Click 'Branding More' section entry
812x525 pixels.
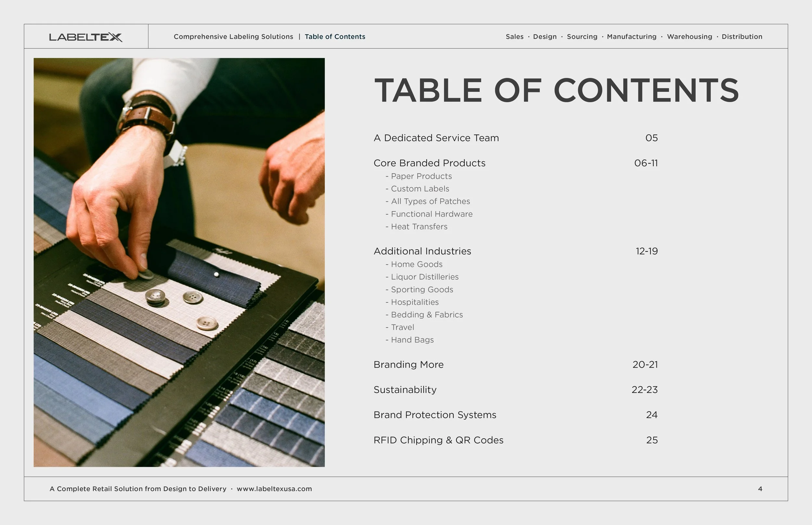point(409,364)
